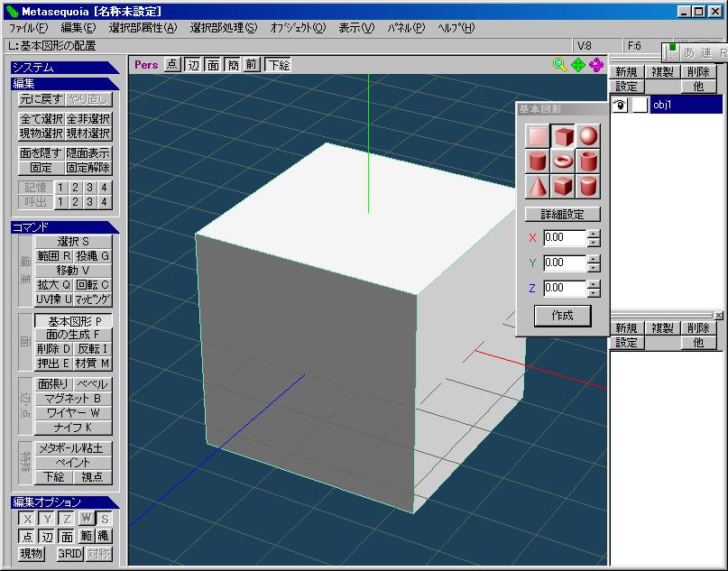Collapse the コマンド panel header
Screen dimensions: 728x571
click(x=65, y=227)
